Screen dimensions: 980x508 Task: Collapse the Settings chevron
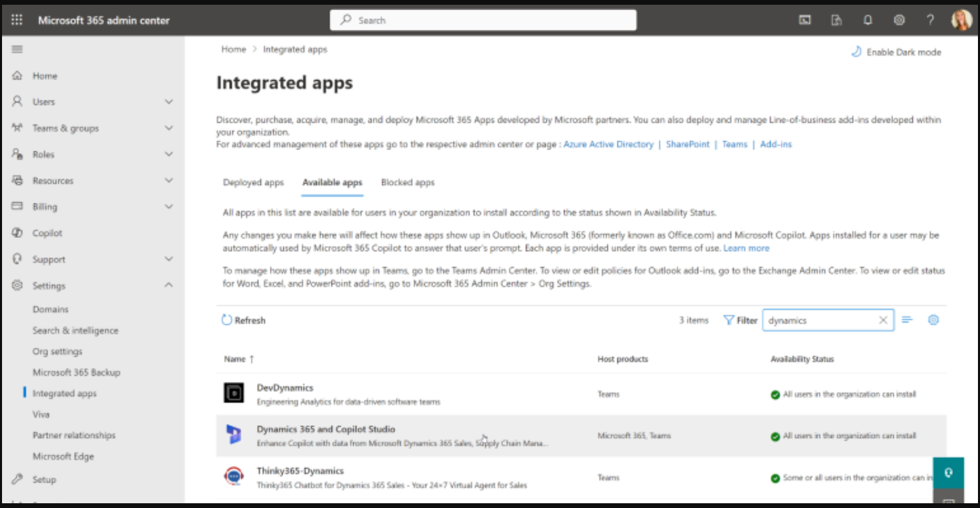[169, 286]
